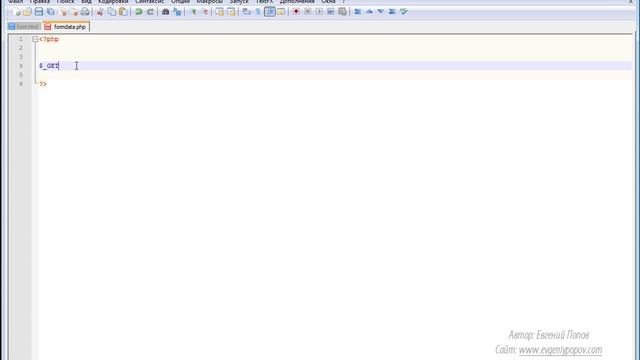Run the macro multiple times with its icon
Viewport: 640px width, 360px height.
click(x=331, y=12)
